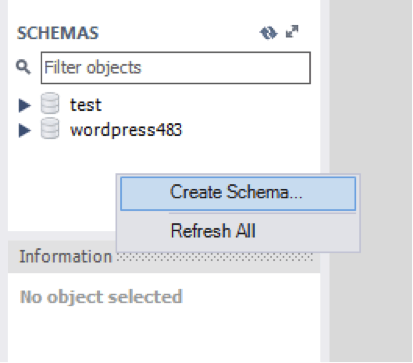
Task: Refresh the schemas list icon
Action: (268, 33)
